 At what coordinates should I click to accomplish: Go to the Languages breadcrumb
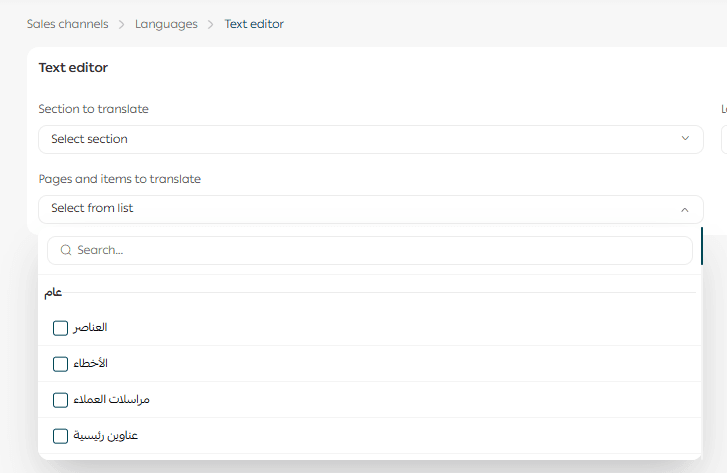(166, 24)
